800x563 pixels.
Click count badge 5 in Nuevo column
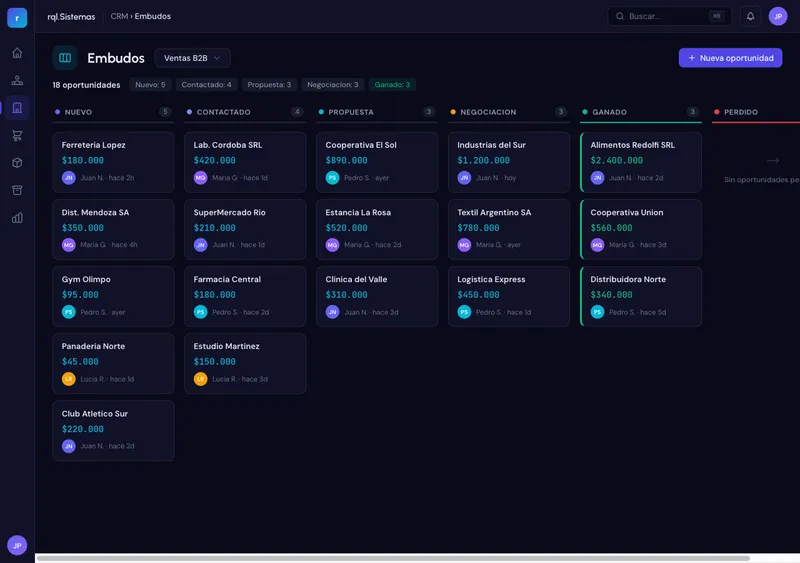(x=165, y=112)
